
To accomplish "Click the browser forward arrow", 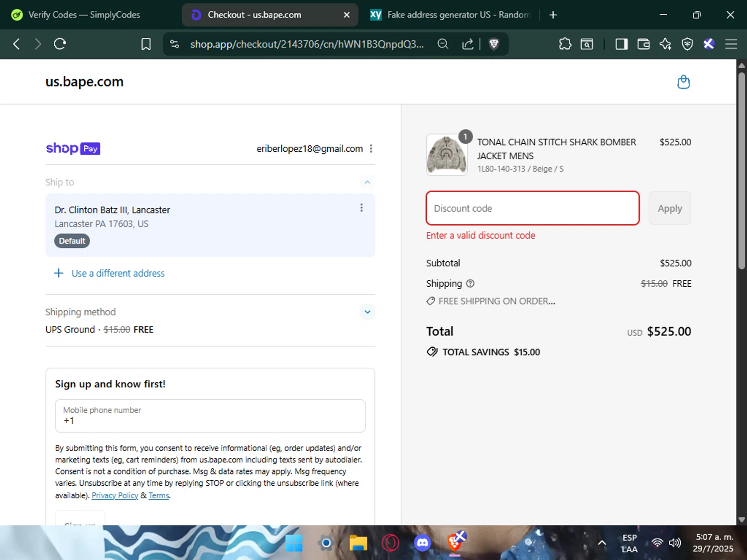I will [x=38, y=44].
